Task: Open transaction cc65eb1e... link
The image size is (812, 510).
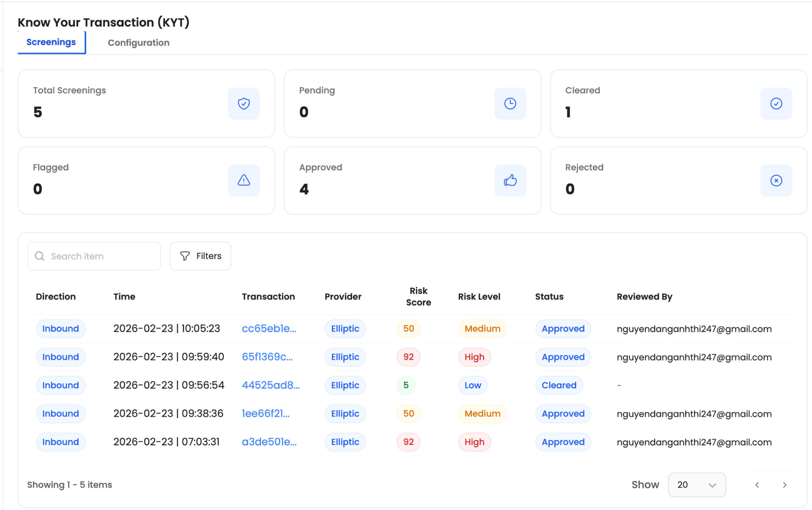Action: tap(269, 329)
